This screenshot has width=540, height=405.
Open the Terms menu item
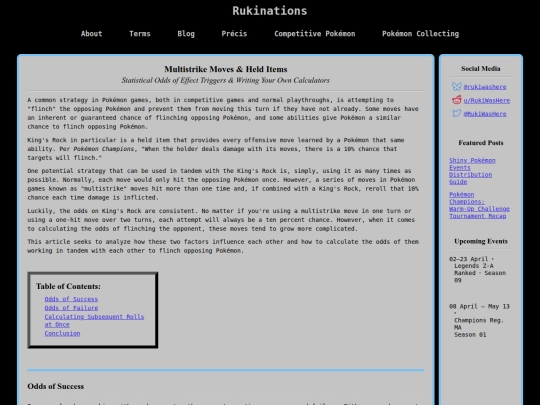140,34
